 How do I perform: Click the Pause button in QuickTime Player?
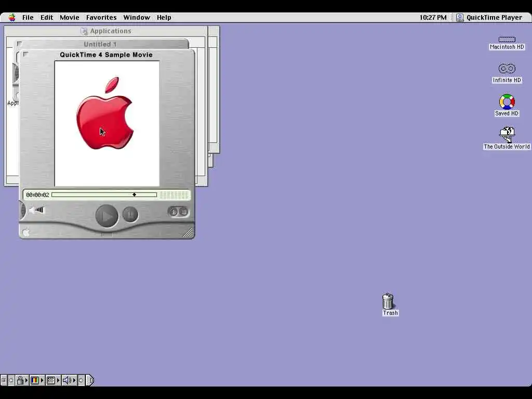click(130, 215)
